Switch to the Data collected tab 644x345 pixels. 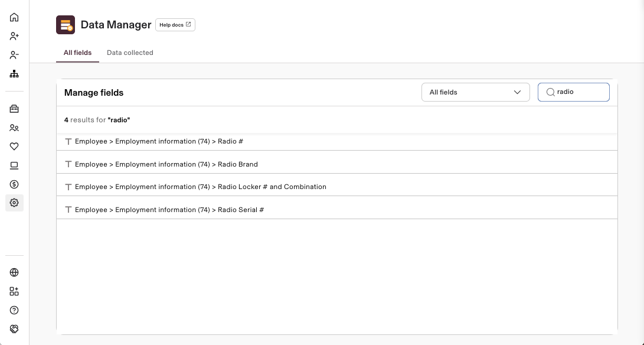130,53
